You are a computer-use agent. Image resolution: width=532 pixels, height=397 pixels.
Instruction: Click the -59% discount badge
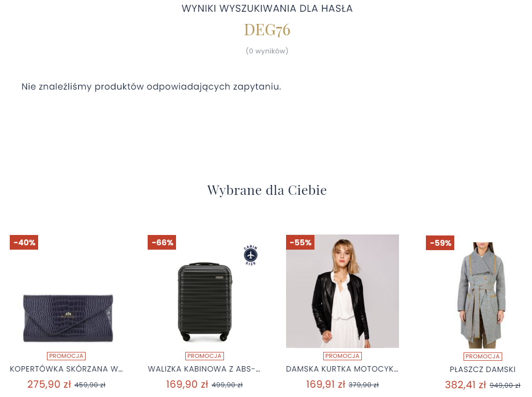(x=440, y=243)
